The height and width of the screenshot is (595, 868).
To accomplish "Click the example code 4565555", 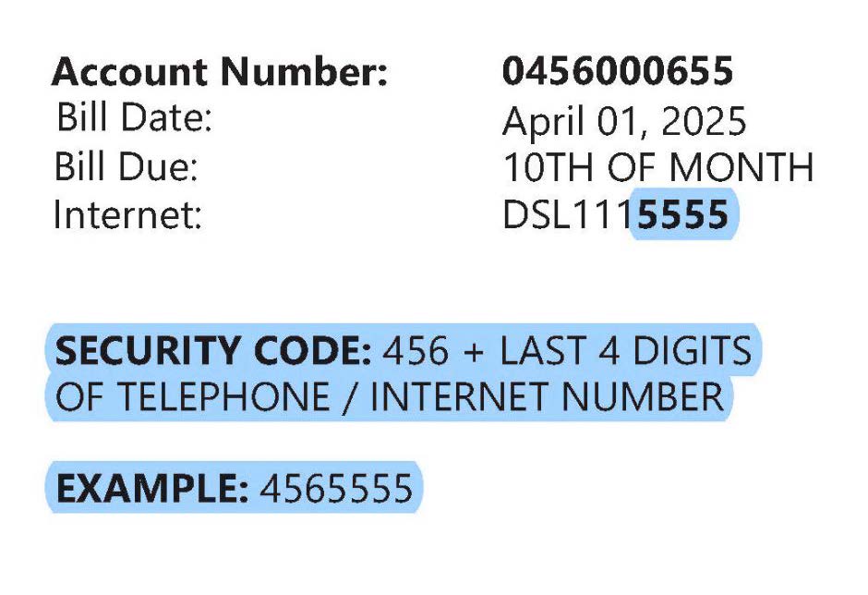I will tap(336, 488).
